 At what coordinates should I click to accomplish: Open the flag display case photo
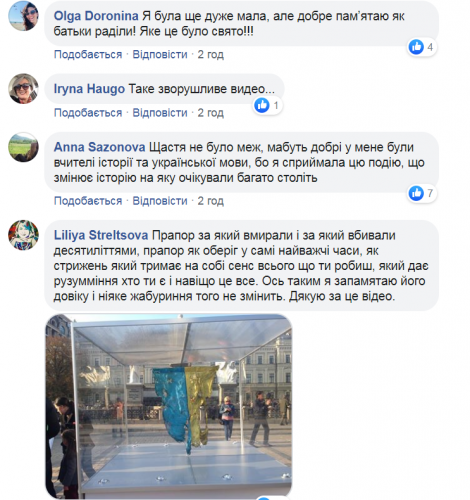(x=169, y=406)
